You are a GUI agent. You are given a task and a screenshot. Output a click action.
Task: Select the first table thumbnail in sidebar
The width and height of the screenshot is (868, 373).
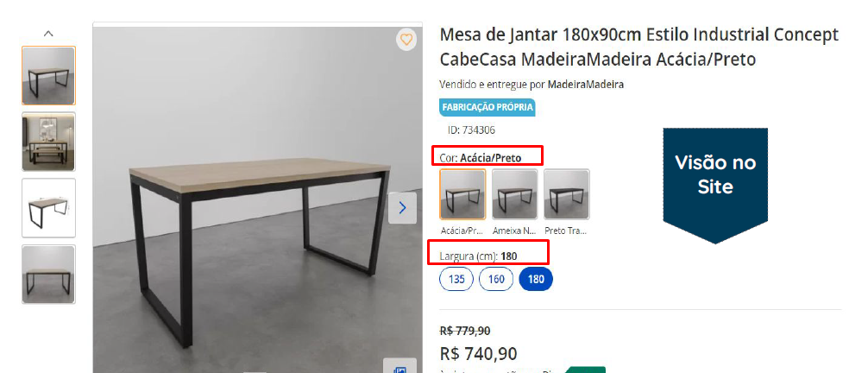click(48, 75)
